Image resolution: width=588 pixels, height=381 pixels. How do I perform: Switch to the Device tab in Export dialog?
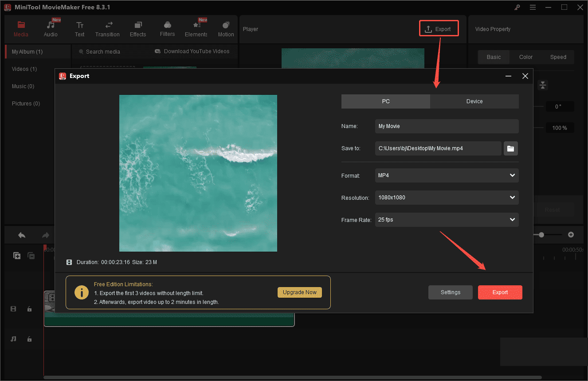(474, 101)
